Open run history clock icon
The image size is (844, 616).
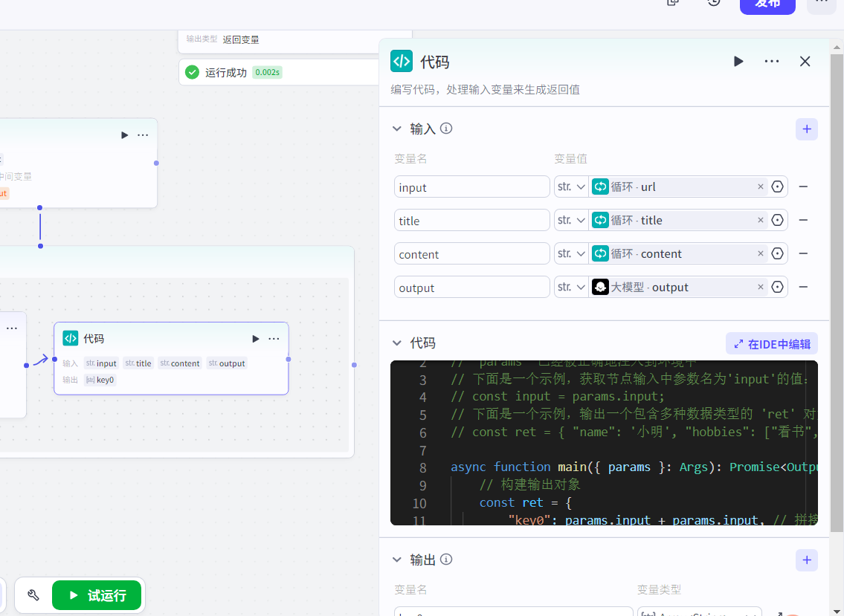(x=714, y=2)
